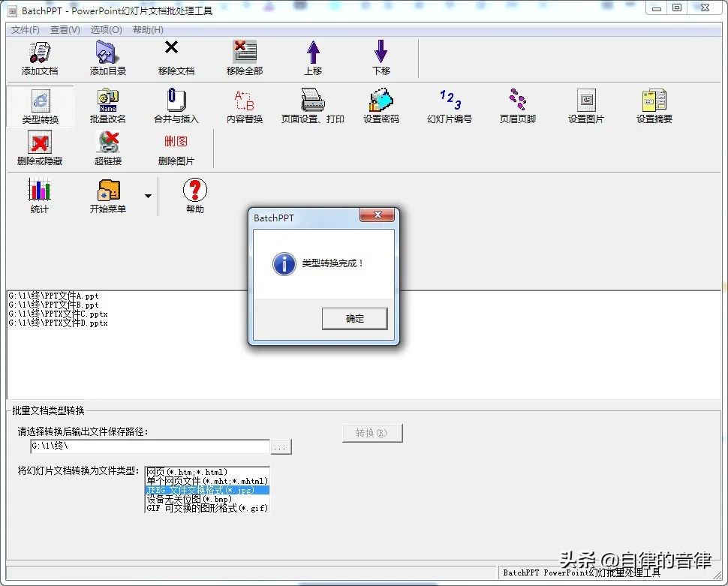Click the output path field G:\1\终\
728x586 pixels.
pos(149,446)
